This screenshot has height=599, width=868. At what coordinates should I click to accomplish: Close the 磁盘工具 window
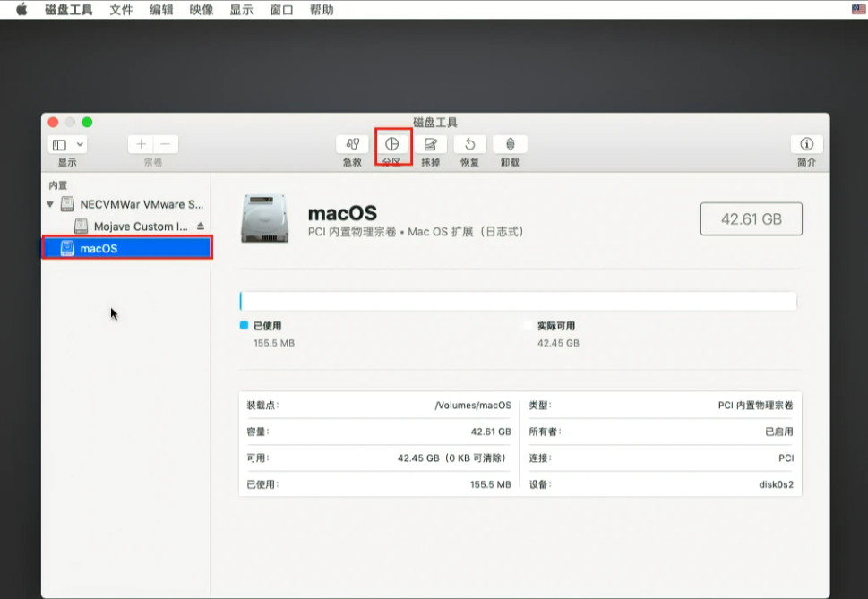(53, 123)
